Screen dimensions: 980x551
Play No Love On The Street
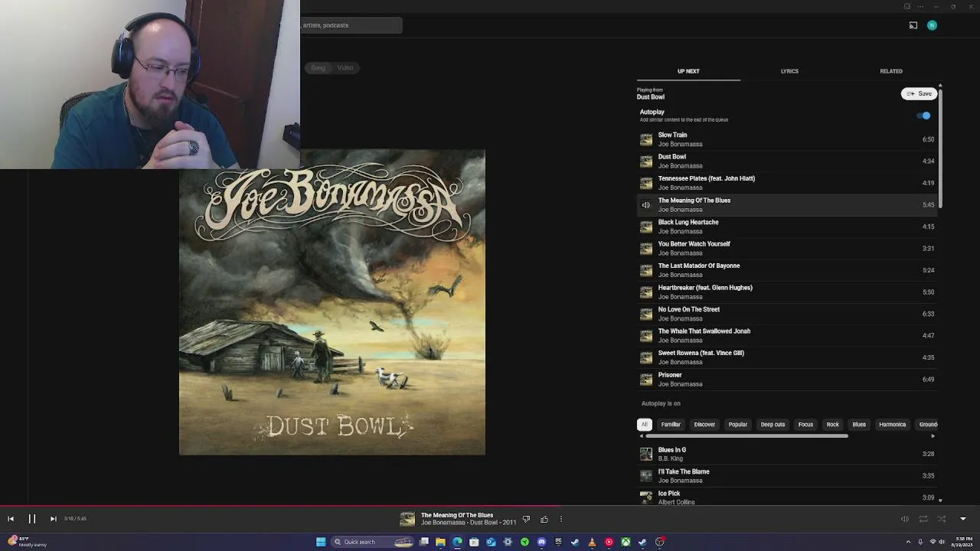click(787, 314)
